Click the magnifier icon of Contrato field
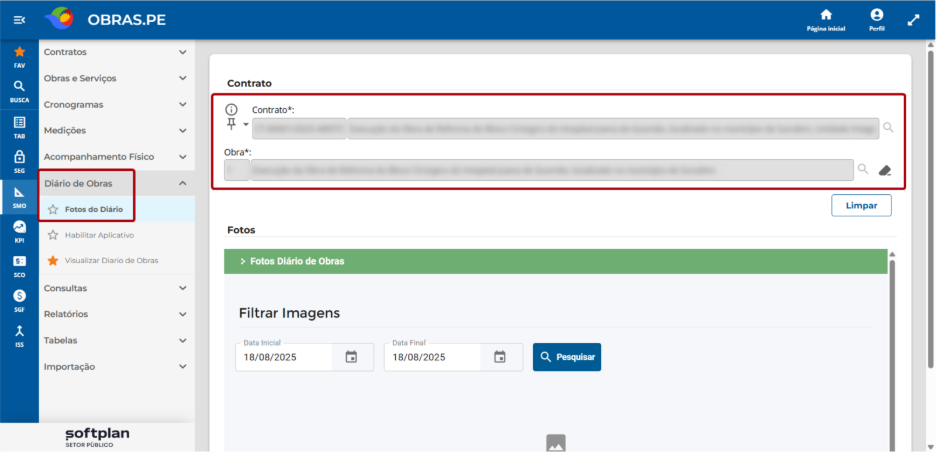Viewport: 936px width, 453px height. (888, 127)
